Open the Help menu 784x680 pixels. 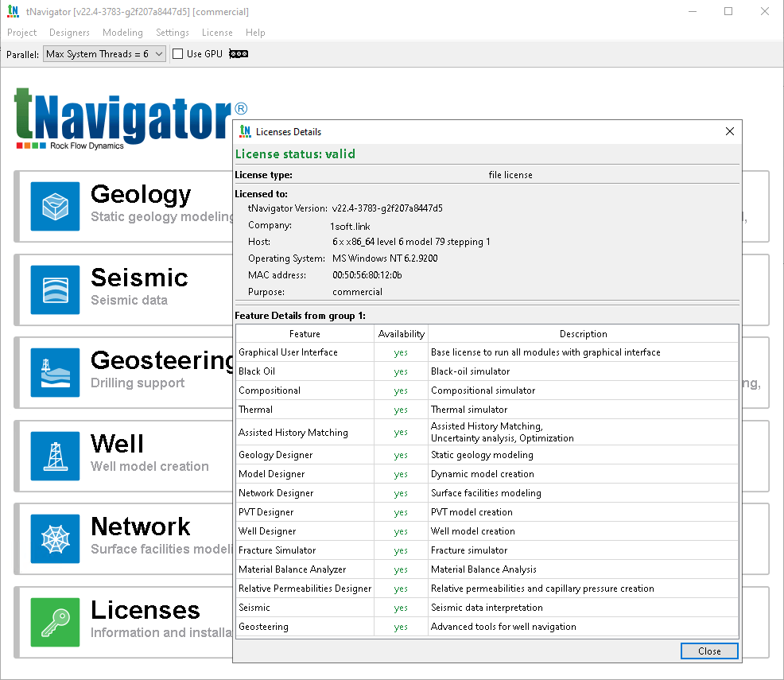pos(255,33)
